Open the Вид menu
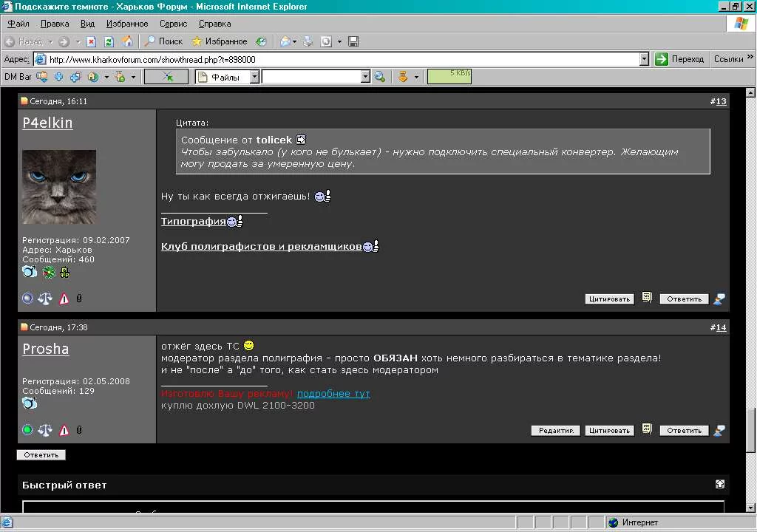The image size is (757, 532). pos(87,24)
